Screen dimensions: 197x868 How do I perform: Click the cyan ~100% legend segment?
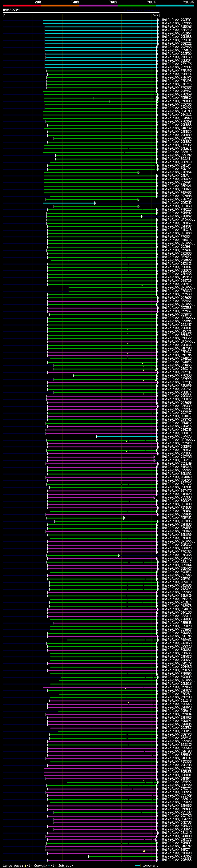coord(175,6)
